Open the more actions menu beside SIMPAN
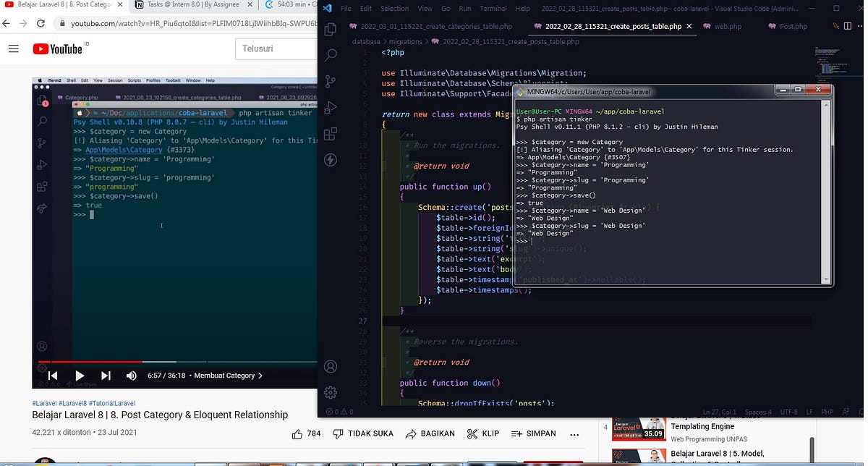The width and height of the screenshot is (868, 466). [x=574, y=433]
